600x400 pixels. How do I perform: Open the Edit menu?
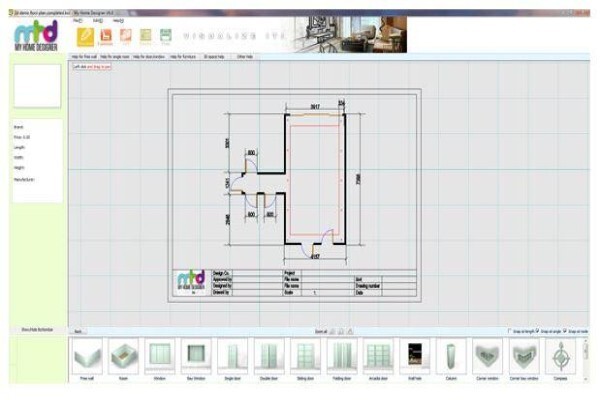point(98,21)
